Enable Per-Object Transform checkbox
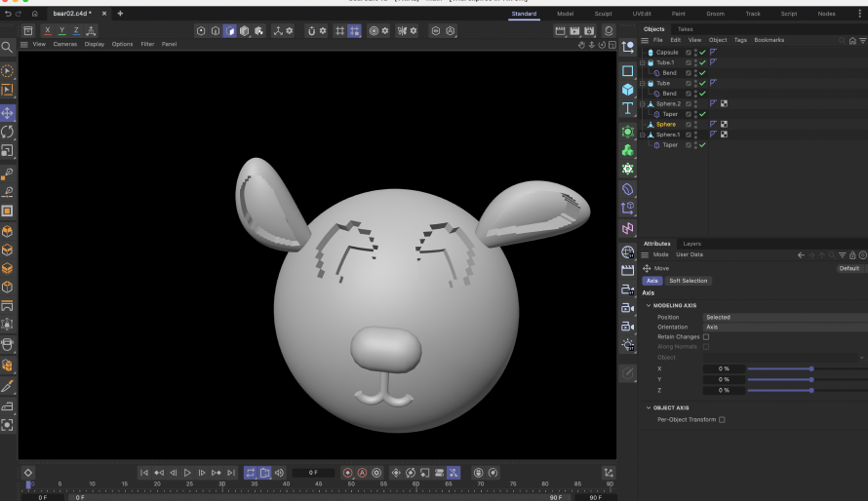The width and height of the screenshot is (868, 501). (x=722, y=420)
